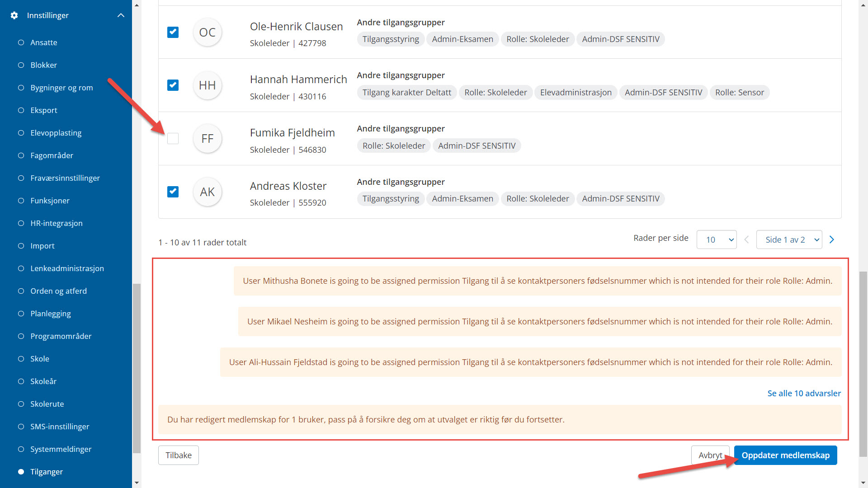Open Lenkeadministrasjon
This screenshot has height=488, width=868.
click(x=67, y=268)
